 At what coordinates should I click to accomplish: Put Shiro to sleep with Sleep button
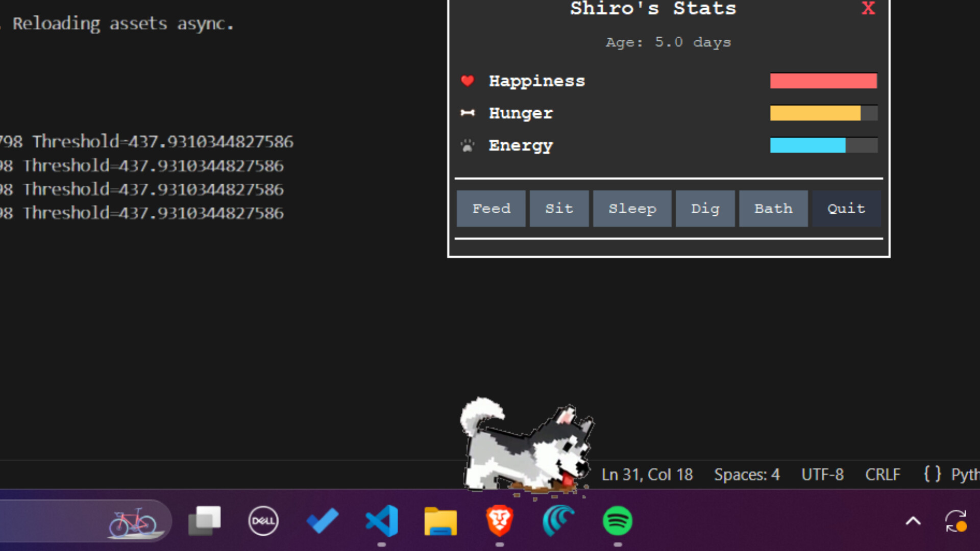[x=632, y=208]
